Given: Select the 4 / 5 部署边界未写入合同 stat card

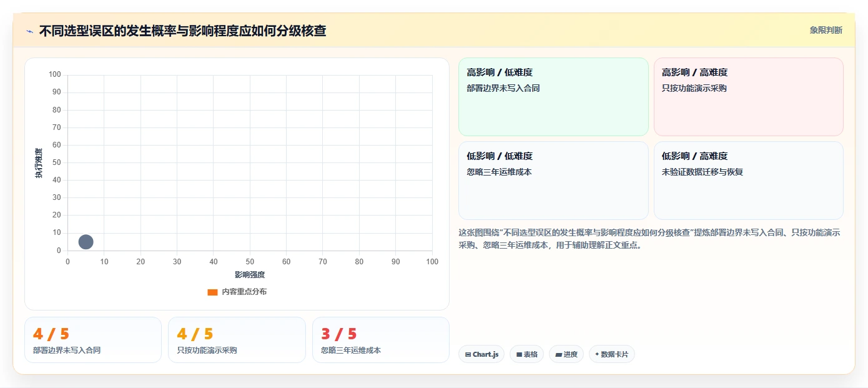Looking at the screenshot, I should click(x=93, y=340).
